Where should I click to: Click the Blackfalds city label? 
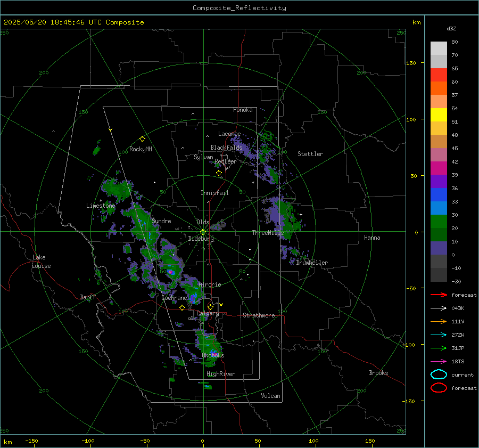pyautogui.click(x=226, y=148)
